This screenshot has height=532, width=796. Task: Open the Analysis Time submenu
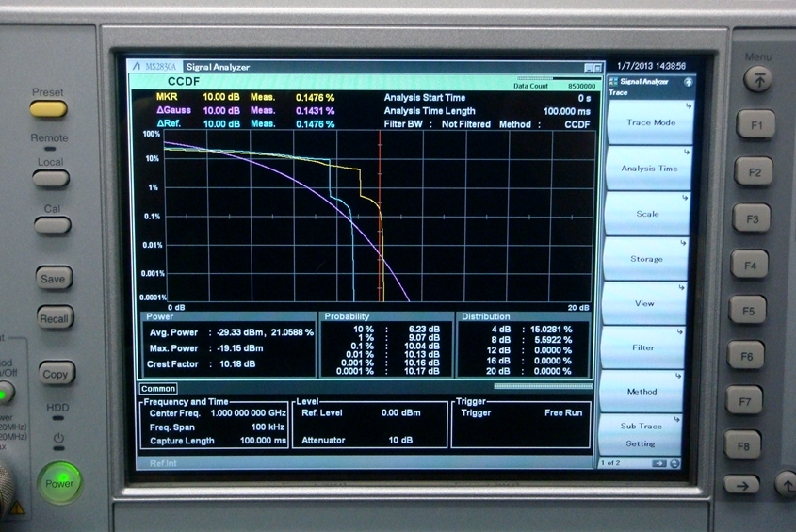coord(650,169)
